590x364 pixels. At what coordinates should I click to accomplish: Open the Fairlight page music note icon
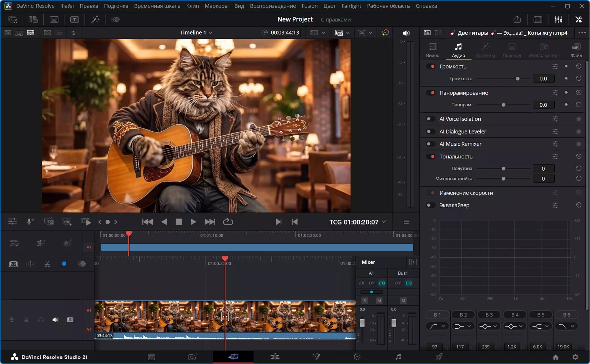point(398,357)
